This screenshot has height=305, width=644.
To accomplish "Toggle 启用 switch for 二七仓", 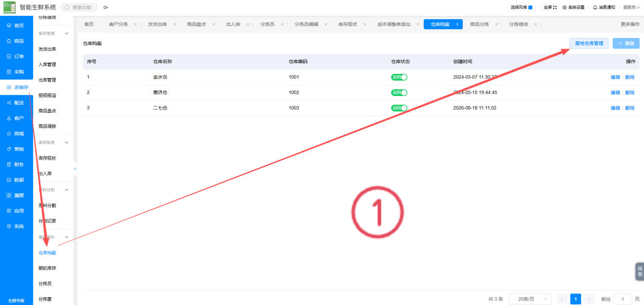I will pos(399,108).
